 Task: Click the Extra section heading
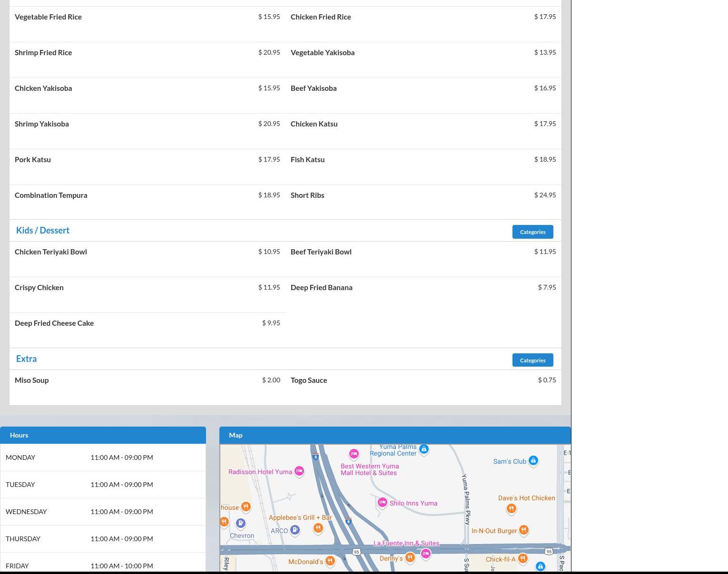[26, 359]
